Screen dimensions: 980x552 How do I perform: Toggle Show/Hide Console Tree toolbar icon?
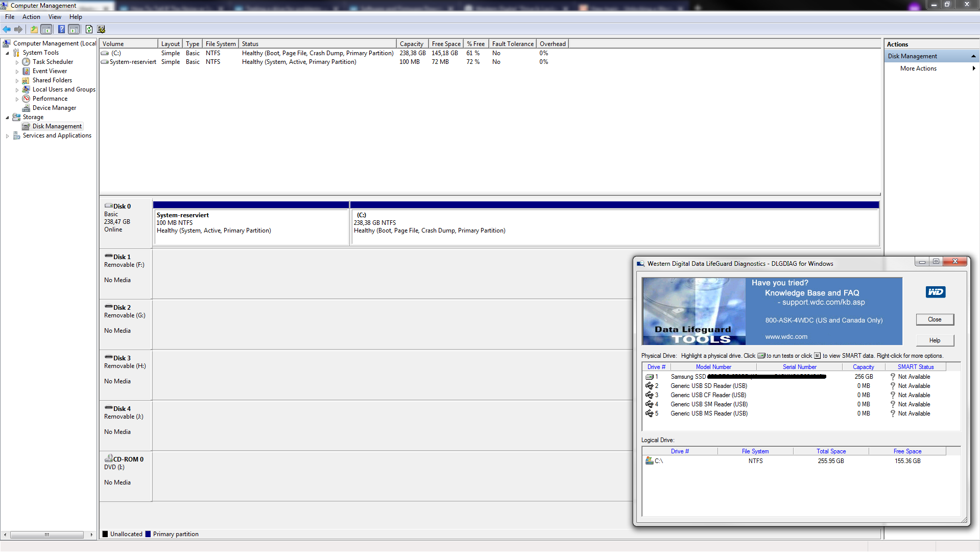46,29
